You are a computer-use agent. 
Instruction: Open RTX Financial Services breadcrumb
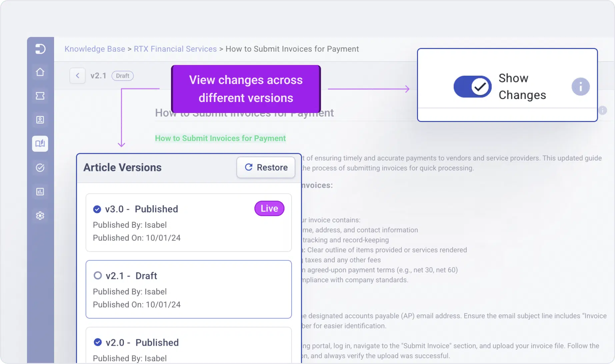(175, 49)
